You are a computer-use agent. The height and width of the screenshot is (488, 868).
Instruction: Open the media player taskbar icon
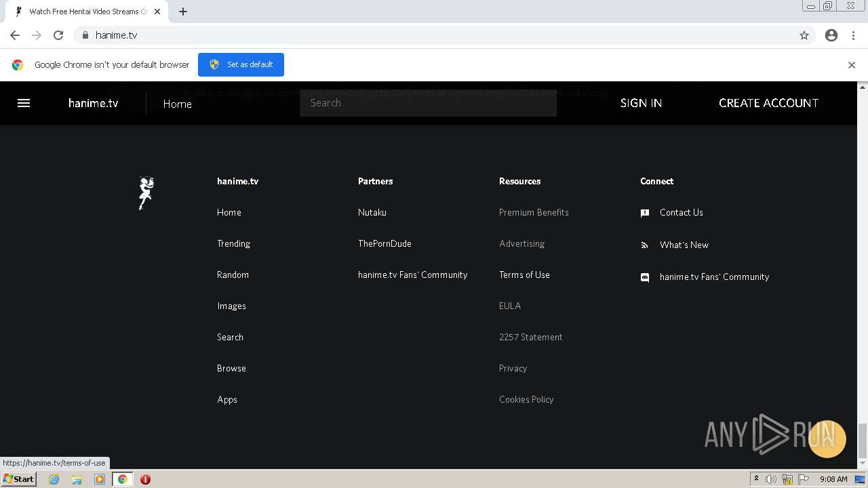point(100,479)
